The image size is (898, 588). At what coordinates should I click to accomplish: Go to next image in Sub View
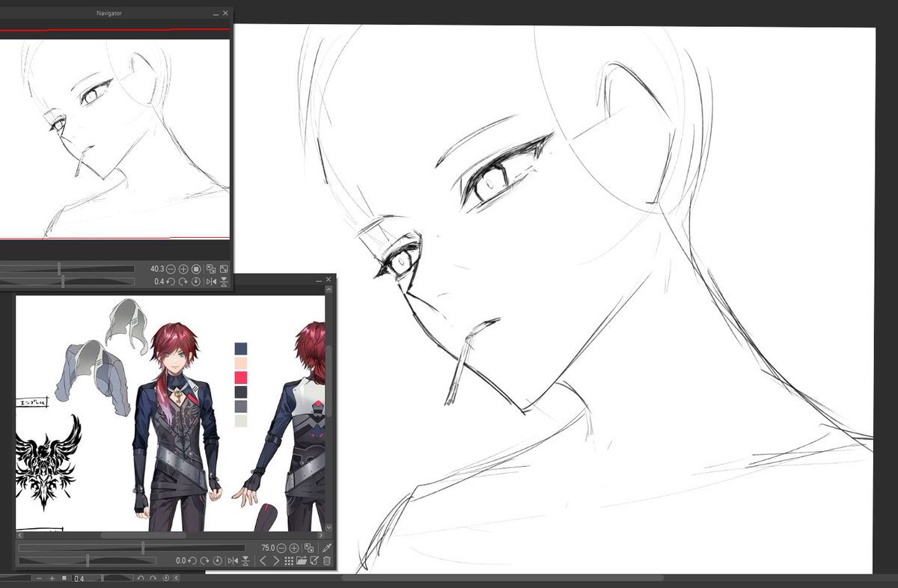276,560
